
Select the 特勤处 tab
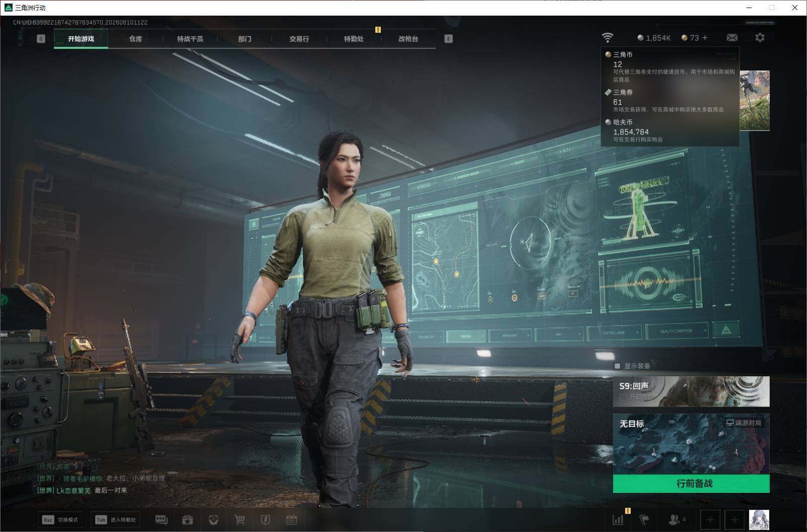354,39
